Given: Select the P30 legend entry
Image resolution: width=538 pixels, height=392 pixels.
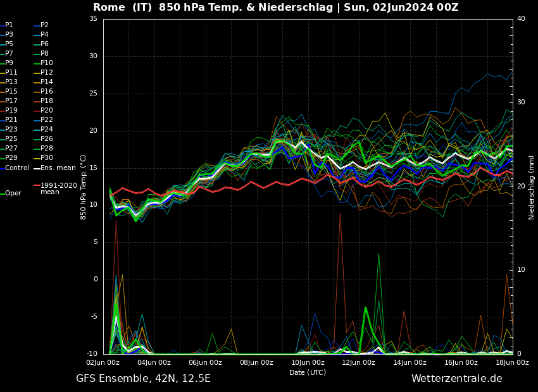Looking at the screenshot, I should click(47, 158).
